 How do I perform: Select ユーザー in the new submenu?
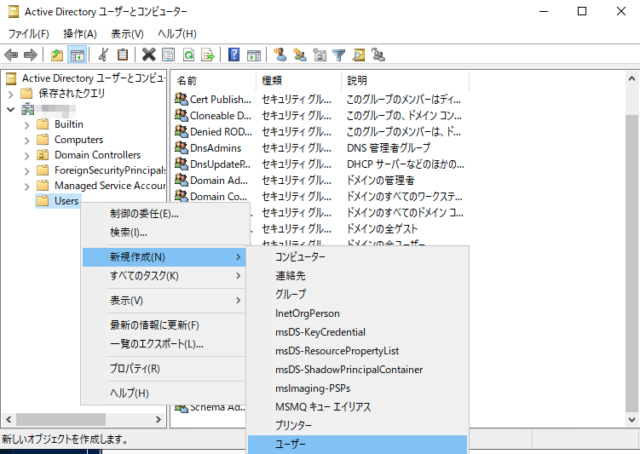click(358, 444)
